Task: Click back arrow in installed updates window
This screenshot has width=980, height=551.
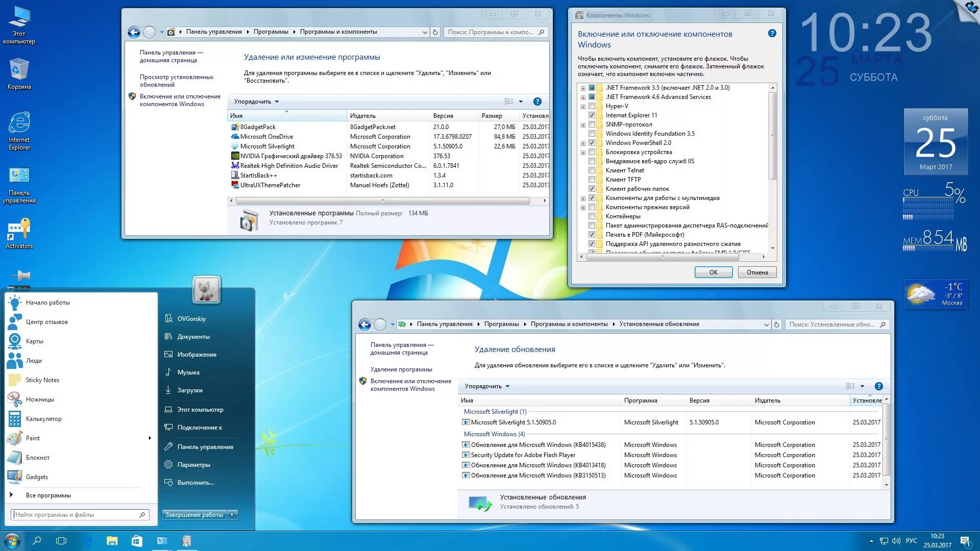Action: 364,324
